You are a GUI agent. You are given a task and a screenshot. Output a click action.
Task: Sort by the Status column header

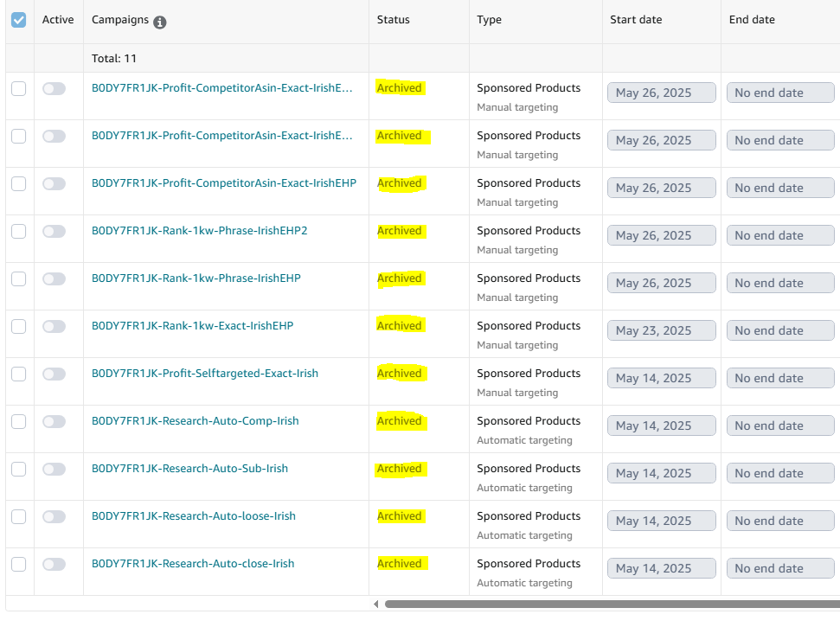394,20
